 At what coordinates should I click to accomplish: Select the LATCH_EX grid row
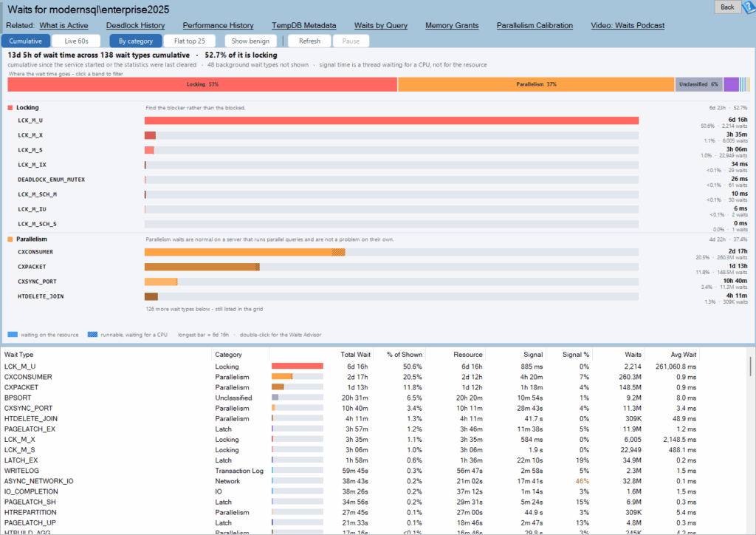(x=351, y=460)
